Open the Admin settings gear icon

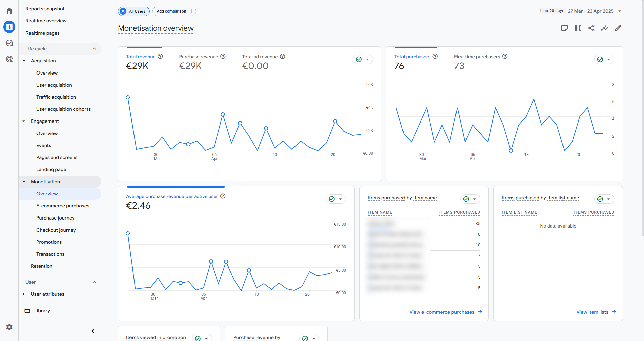coord(9,327)
